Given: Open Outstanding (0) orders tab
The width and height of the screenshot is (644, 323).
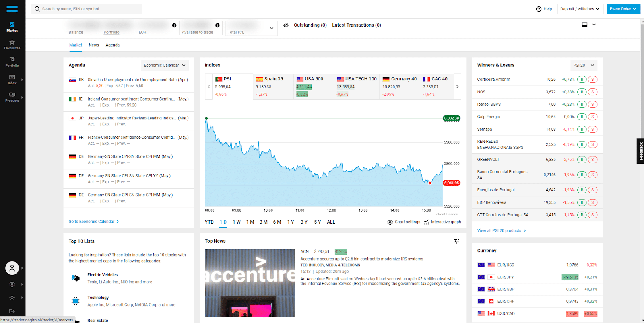Looking at the screenshot, I should 310,25.
